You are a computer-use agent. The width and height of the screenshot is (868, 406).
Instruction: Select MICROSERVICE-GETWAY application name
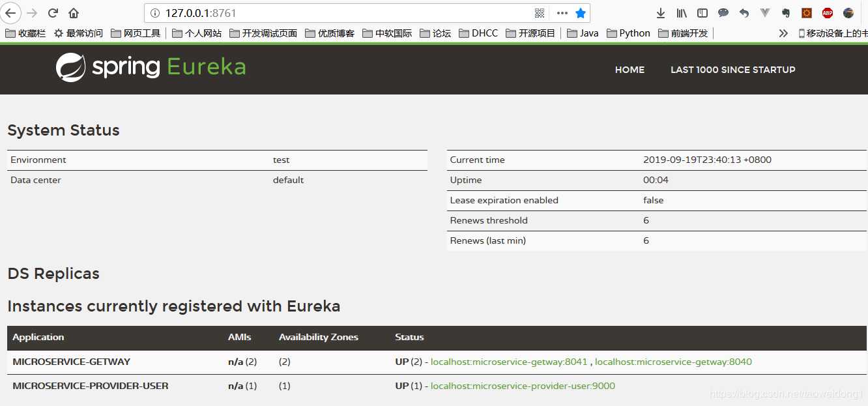[x=72, y=362]
